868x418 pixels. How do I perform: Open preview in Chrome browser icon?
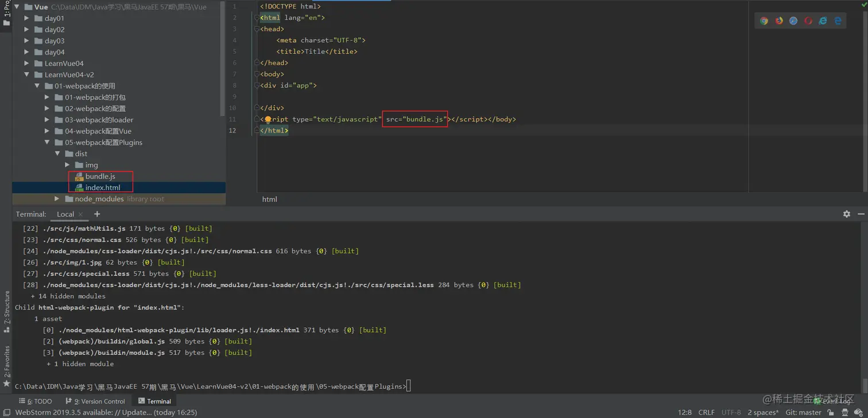[764, 21]
